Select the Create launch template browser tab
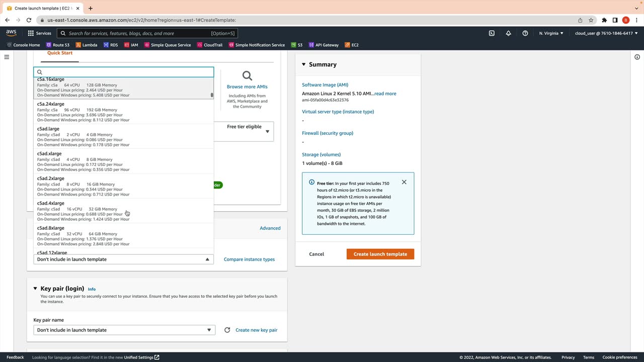The image size is (644, 362). point(43,8)
